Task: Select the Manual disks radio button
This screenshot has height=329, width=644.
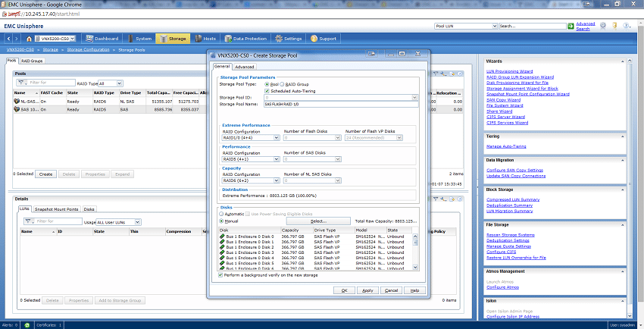Action: tap(221, 221)
